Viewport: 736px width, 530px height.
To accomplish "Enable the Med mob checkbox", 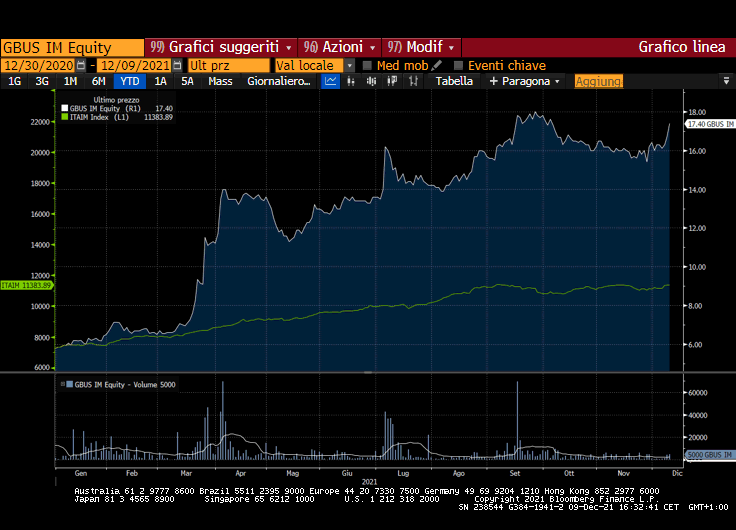I will click(x=367, y=65).
